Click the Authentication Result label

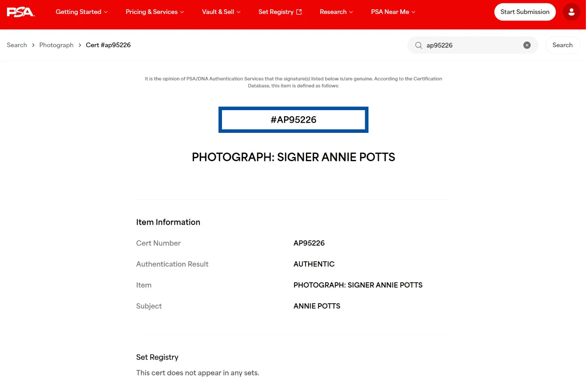172,264
